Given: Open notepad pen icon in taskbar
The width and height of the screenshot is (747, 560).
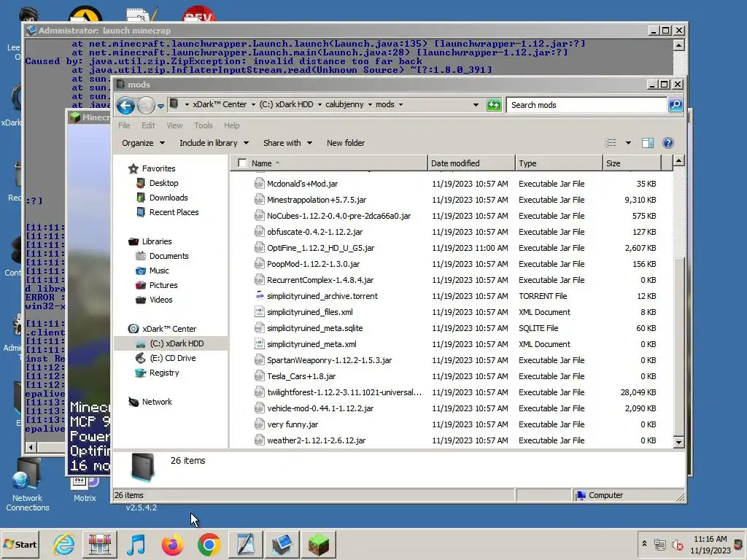Looking at the screenshot, I should [245, 544].
